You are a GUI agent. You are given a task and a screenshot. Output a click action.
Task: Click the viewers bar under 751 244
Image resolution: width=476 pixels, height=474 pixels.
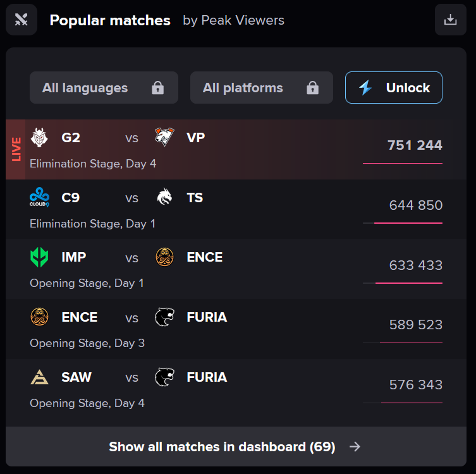403,164
